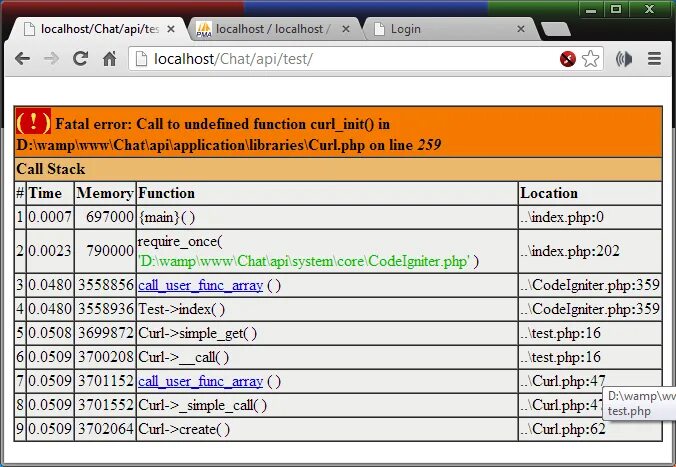
Task: Open the Chrome hamburger menu
Action: tap(654, 59)
